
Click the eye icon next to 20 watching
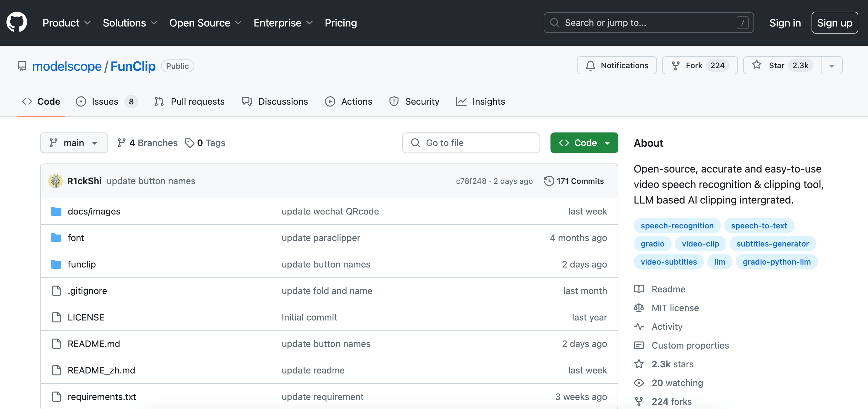(x=639, y=383)
